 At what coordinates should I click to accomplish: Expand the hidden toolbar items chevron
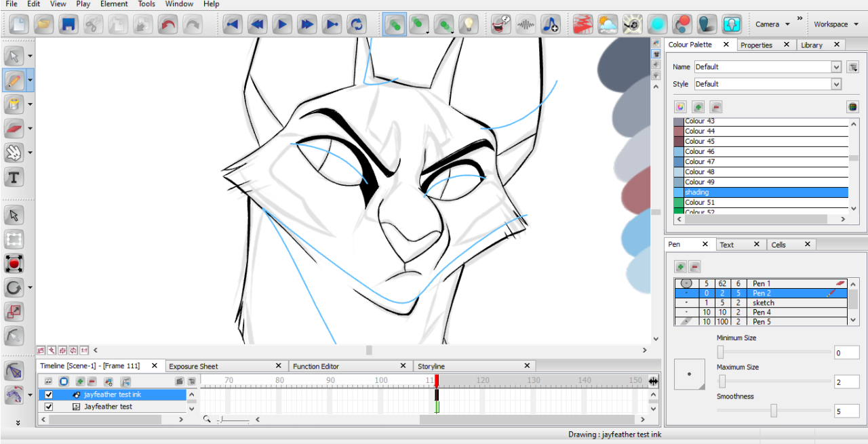point(800,18)
